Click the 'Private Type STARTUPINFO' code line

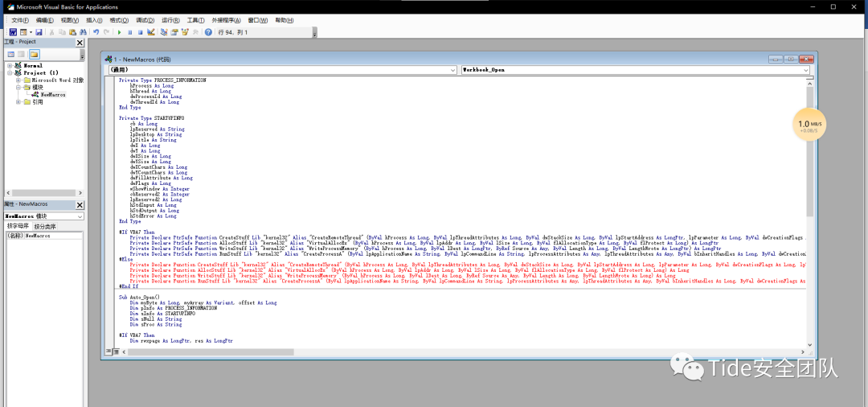pyautogui.click(x=152, y=118)
